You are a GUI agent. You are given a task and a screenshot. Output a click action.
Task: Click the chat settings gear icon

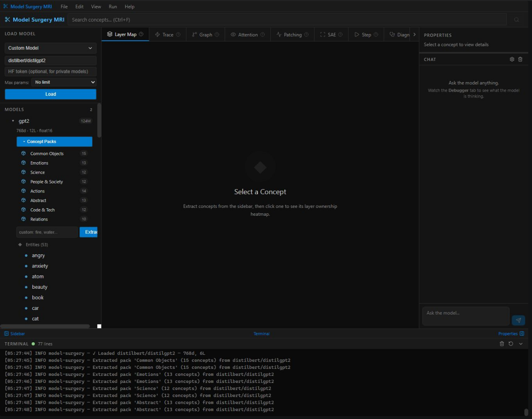pos(512,59)
